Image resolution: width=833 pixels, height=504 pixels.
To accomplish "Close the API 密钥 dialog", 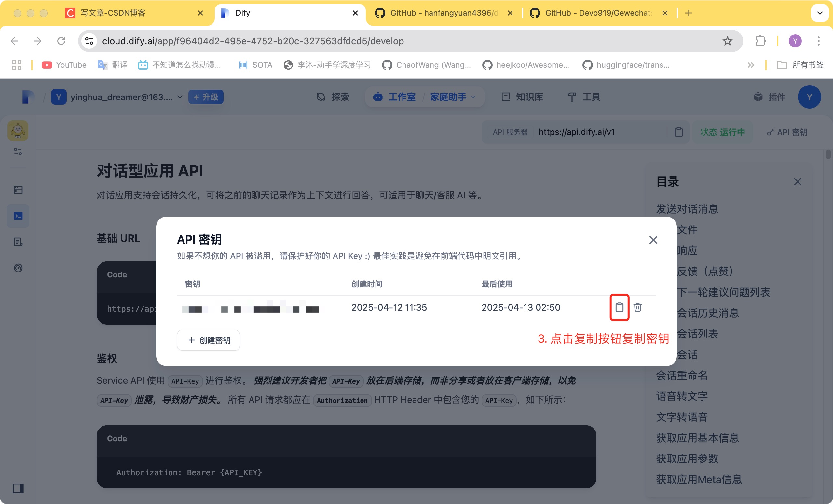I will [653, 240].
